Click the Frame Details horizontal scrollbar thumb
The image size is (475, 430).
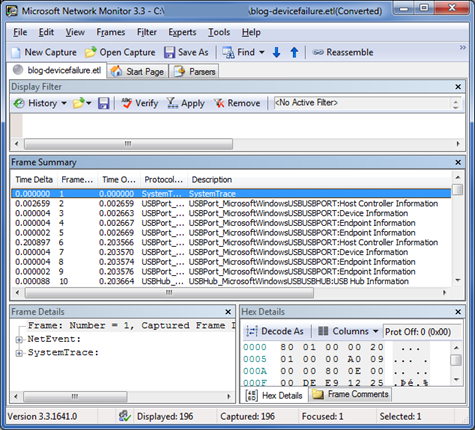75,396
